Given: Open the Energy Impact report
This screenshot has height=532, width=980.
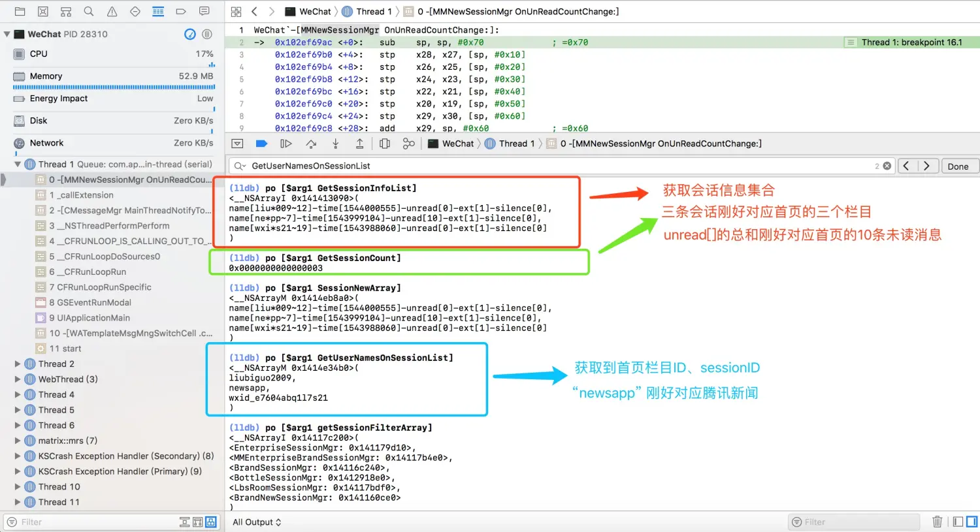Looking at the screenshot, I should coord(112,101).
